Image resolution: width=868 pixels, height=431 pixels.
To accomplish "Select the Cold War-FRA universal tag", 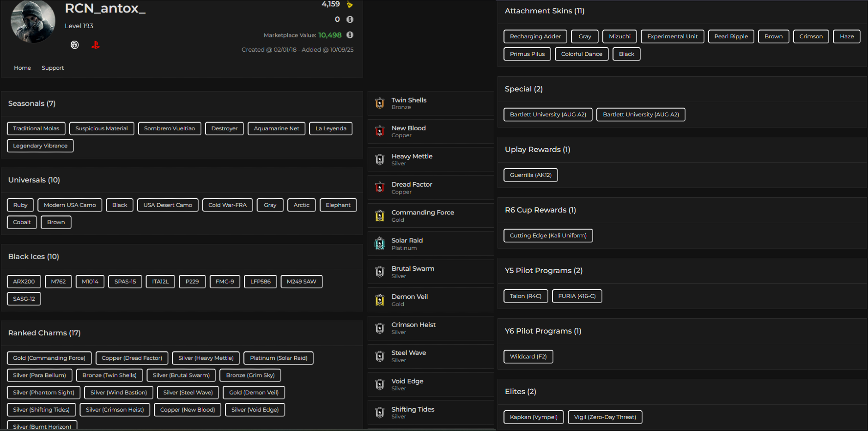I will (x=227, y=205).
